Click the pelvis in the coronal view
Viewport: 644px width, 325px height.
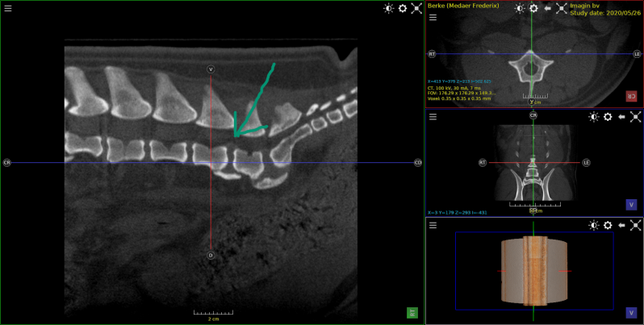(x=533, y=184)
